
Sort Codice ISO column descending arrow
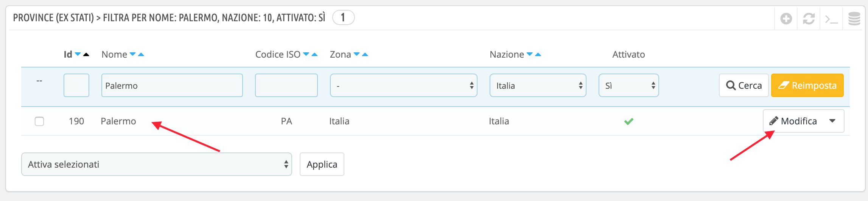pos(306,54)
